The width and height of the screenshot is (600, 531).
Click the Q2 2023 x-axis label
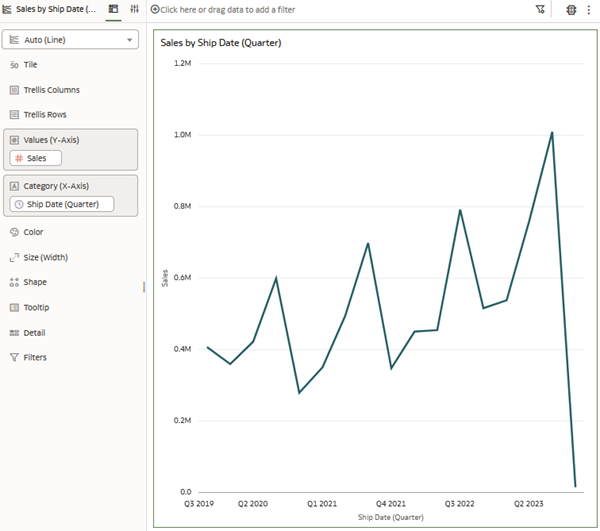(528, 504)
